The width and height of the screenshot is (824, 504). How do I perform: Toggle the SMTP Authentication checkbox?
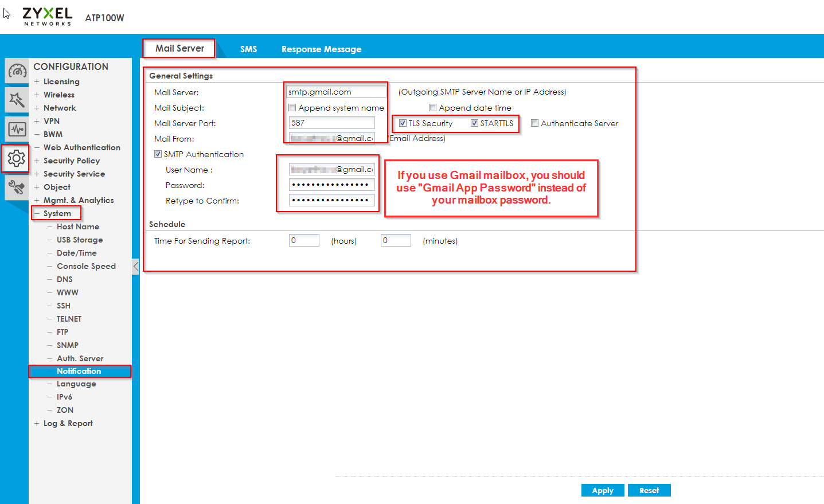(158, 154)
